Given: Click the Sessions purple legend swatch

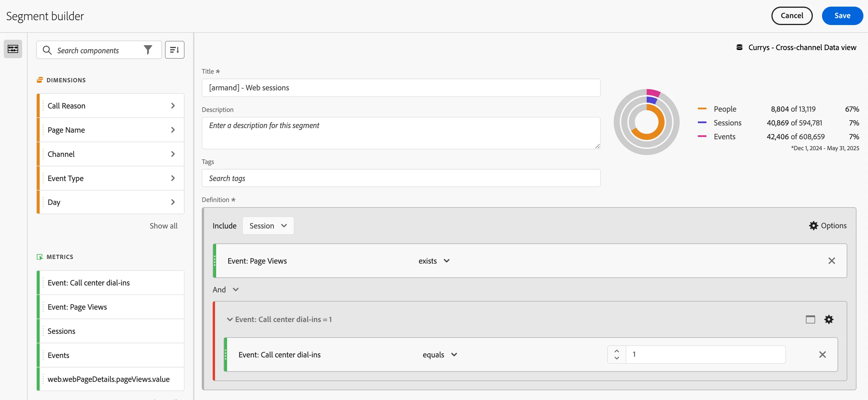Looking at the screenshot, I should [702, 122].
